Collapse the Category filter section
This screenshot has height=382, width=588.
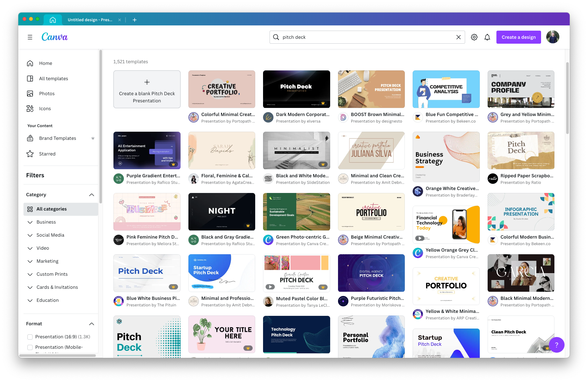point(92,195)
